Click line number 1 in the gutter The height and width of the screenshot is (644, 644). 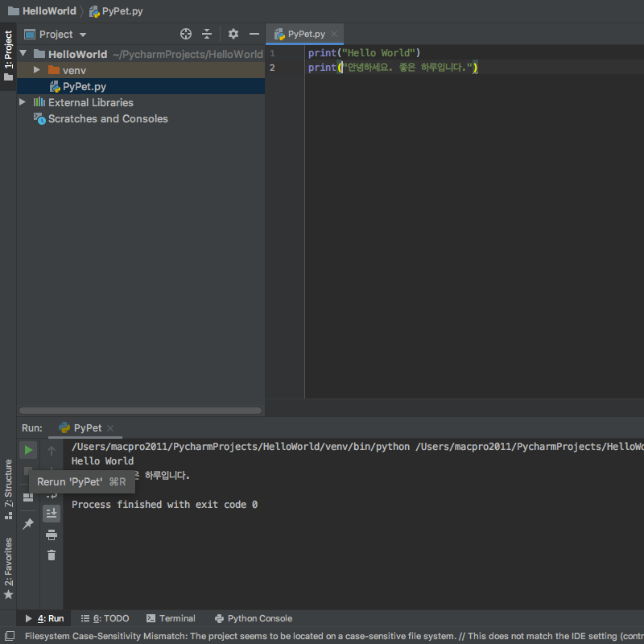tap(272, 53)
